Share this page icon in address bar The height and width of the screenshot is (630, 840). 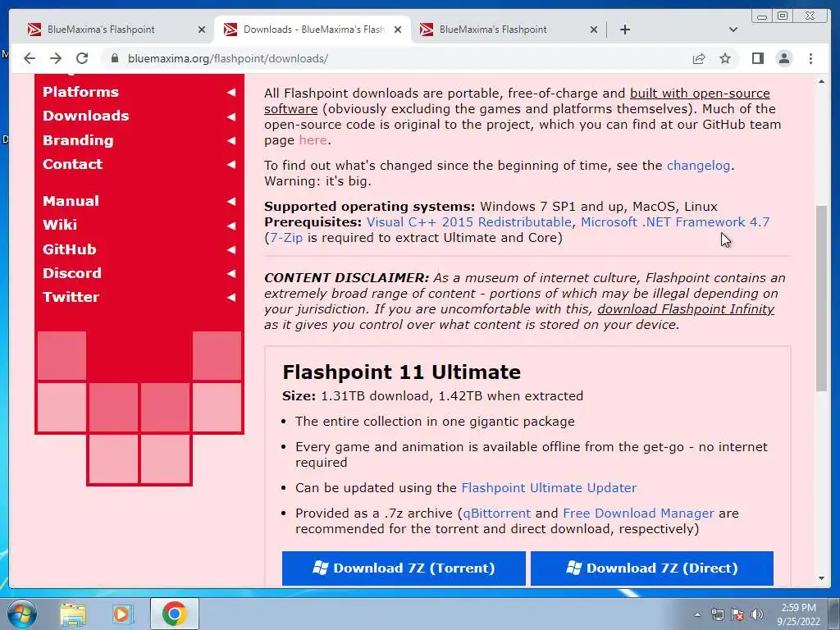click(699, 58)
